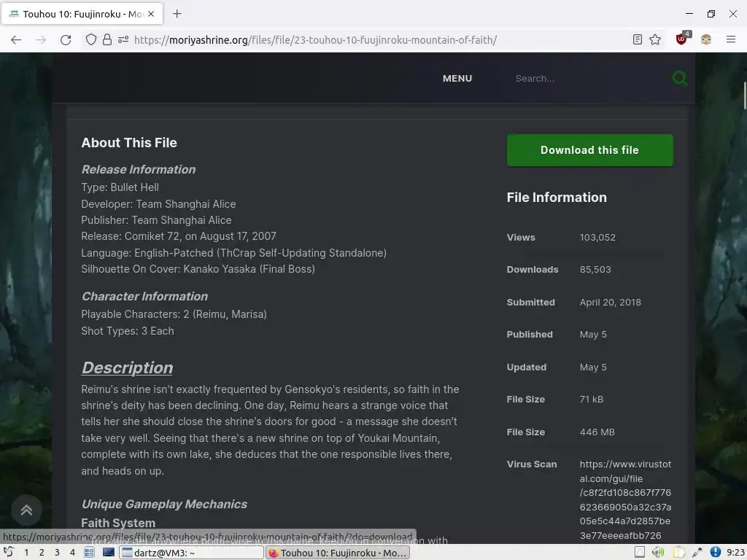This screenshot has height=560, width=747.
Task: Open a new browser tab
Action: point(177,14)
